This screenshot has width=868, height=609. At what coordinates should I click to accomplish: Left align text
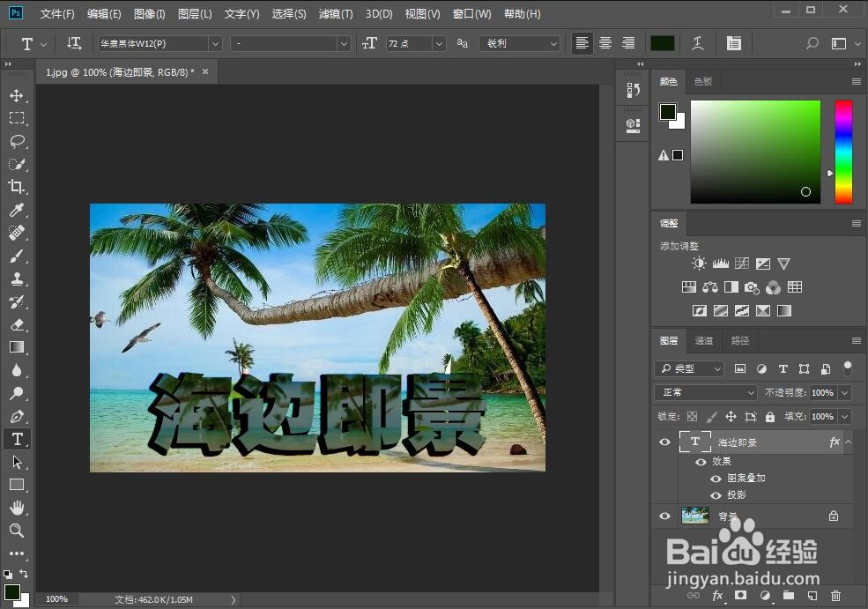click(x=582, y=43)
